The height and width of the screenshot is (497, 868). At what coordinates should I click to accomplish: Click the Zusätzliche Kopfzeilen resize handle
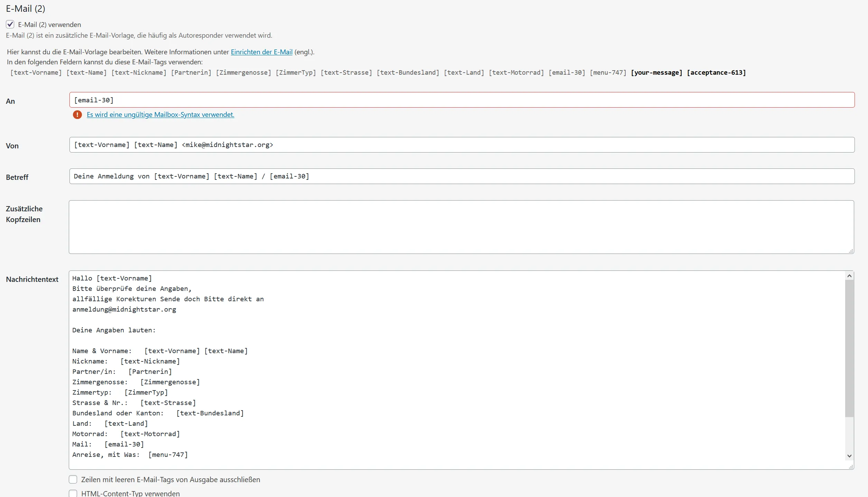pos(851,251)
